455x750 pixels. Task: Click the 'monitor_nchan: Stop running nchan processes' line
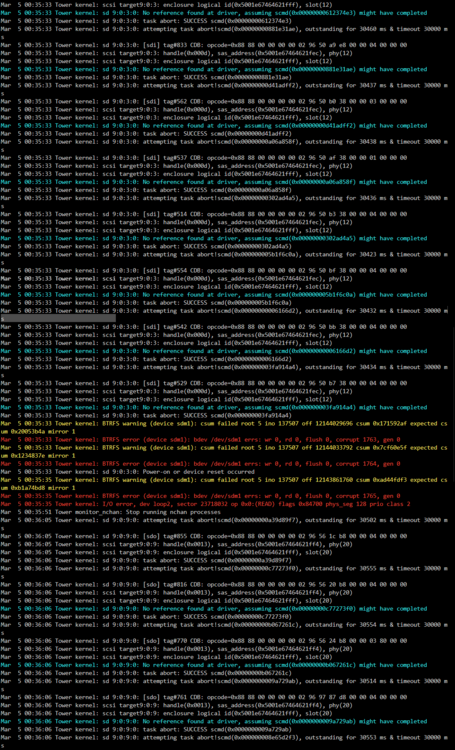tap(111, 512)
